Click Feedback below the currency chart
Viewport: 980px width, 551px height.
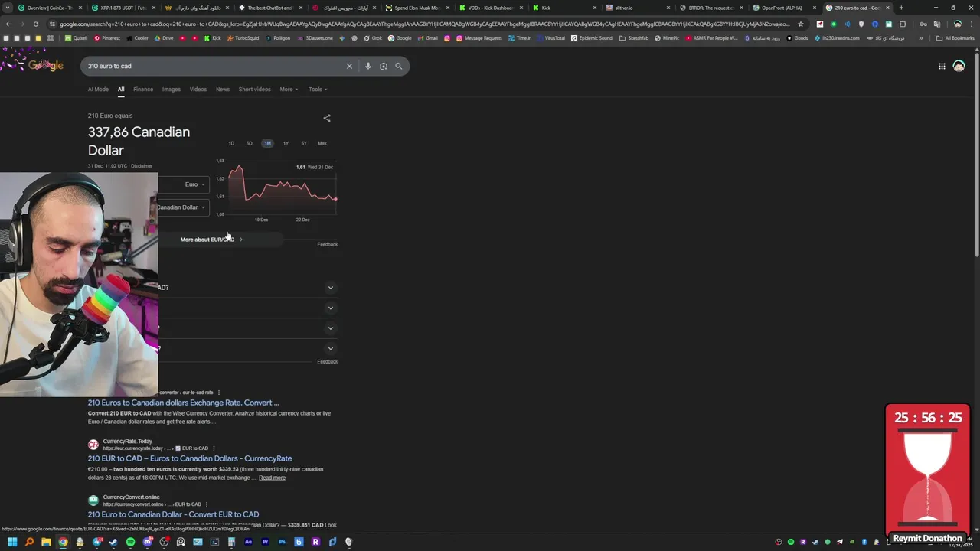point(328,244)
